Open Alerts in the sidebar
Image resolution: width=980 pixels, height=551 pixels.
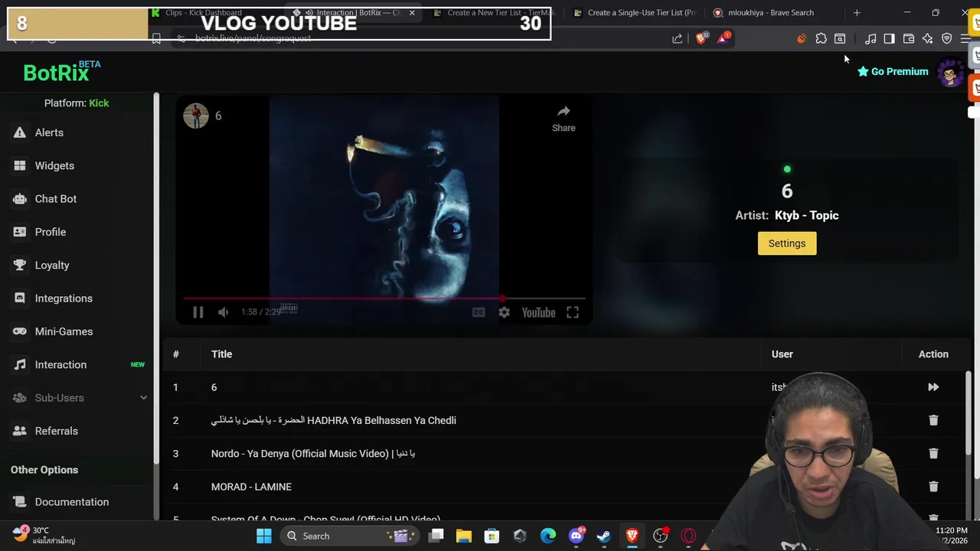(49, 132)
